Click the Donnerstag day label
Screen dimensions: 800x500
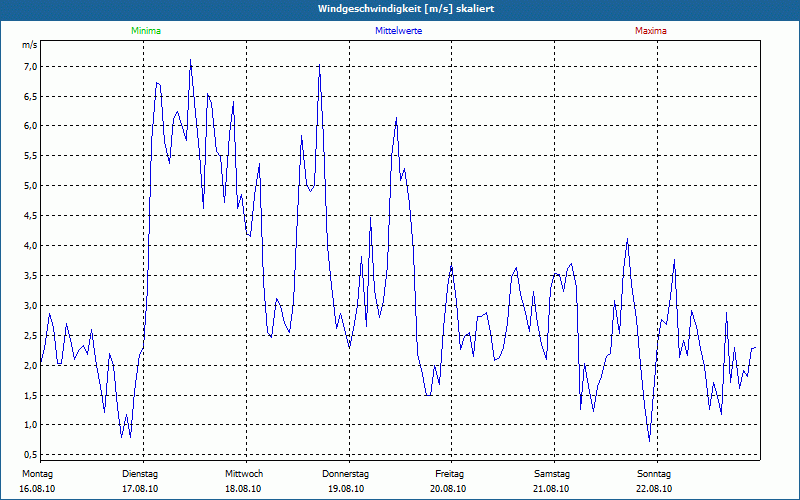[345, 474]
